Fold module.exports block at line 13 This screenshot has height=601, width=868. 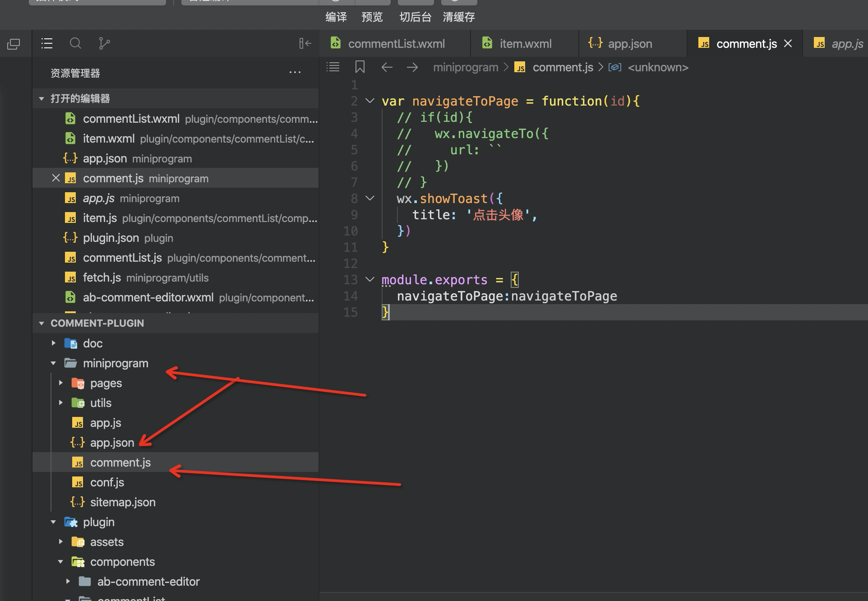click(x=370, y=279)
